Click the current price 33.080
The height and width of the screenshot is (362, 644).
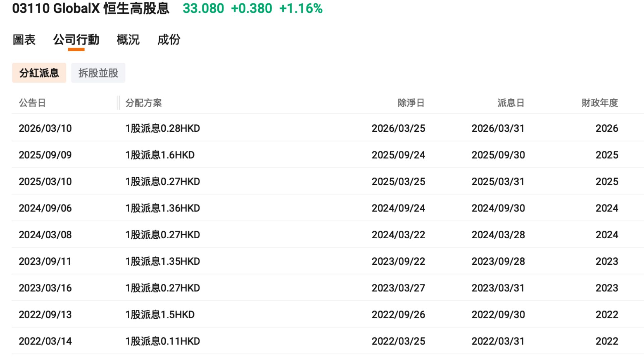click(203, 8)
